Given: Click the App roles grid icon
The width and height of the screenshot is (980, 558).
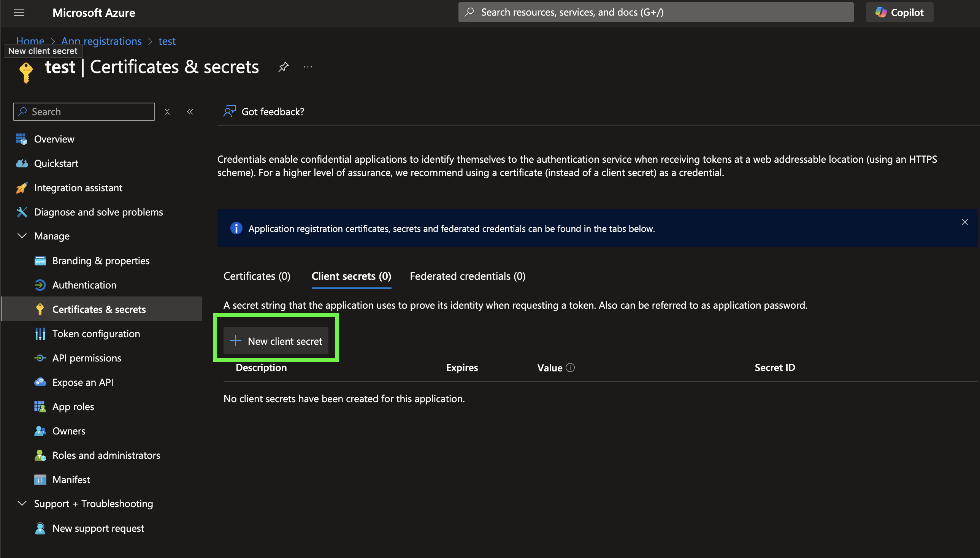Looking at the screenshot, I should click(x=40, y=407).
